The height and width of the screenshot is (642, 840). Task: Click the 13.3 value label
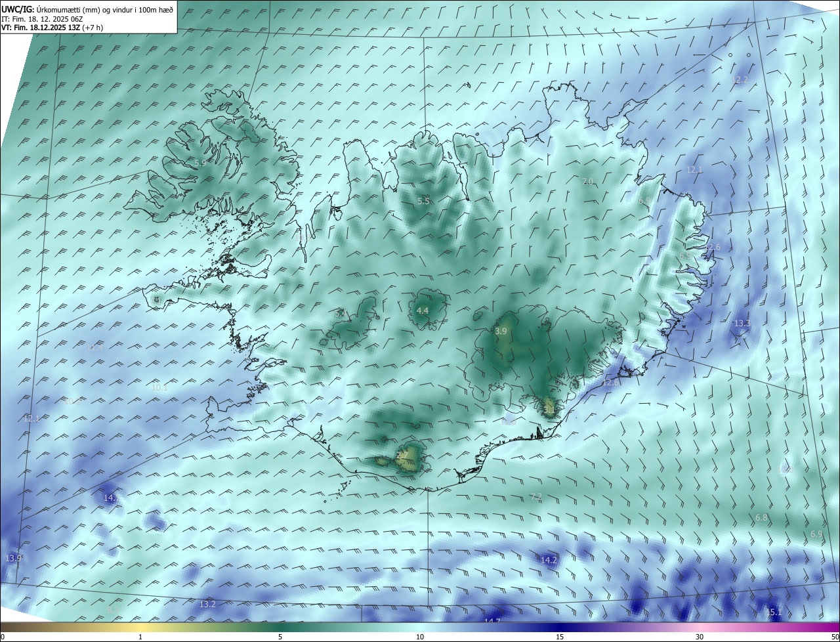[742, 323]
